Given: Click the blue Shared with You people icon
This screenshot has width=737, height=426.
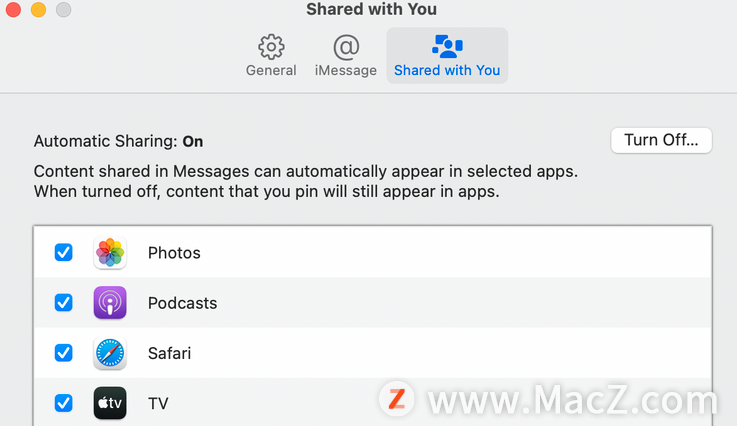Looking at the screenshot, I should click(x=447, y=46).
